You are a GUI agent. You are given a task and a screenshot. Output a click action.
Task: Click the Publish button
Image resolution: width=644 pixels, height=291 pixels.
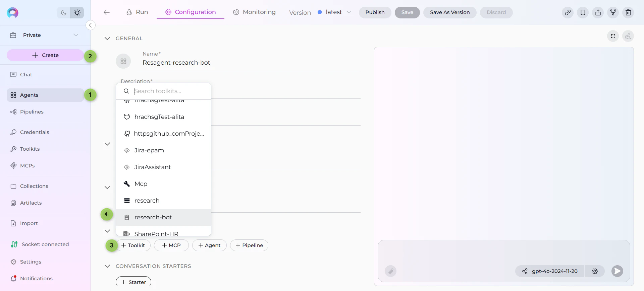(375, 12)
